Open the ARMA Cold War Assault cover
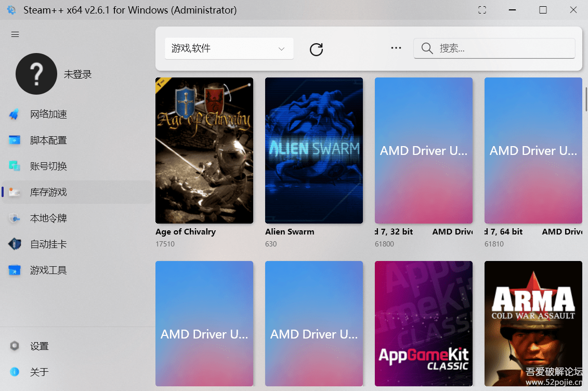 click(533, 323)
